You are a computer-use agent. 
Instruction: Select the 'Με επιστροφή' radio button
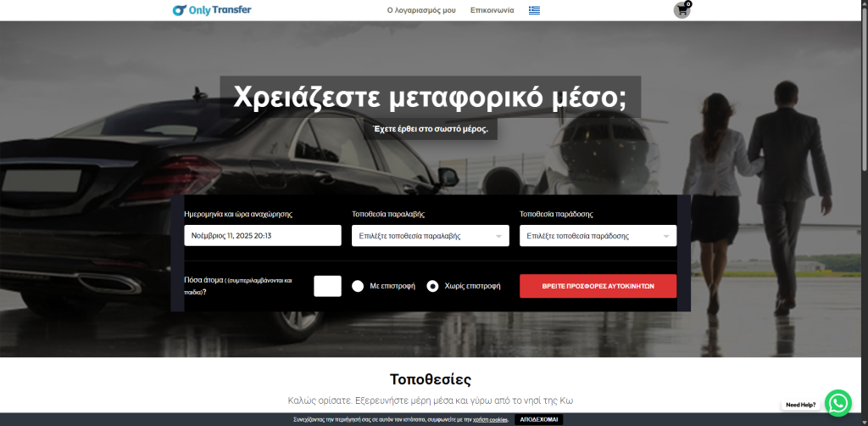pyautogui.click(x=358, y=286)
